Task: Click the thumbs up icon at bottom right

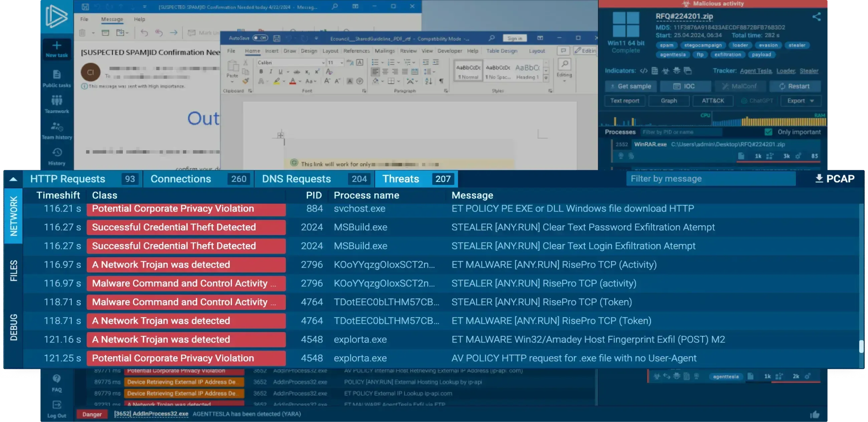Action: [x=815, y=415]
